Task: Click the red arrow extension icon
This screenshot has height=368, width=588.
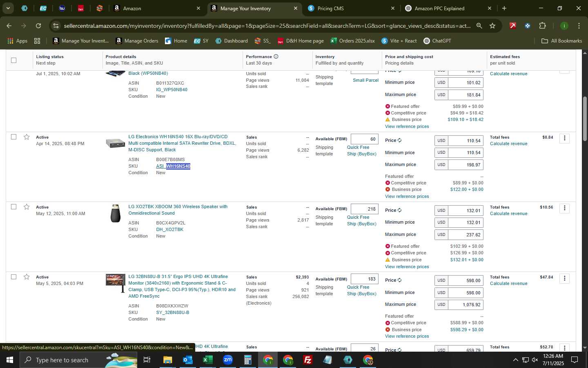Action: (x=512, y=26)
